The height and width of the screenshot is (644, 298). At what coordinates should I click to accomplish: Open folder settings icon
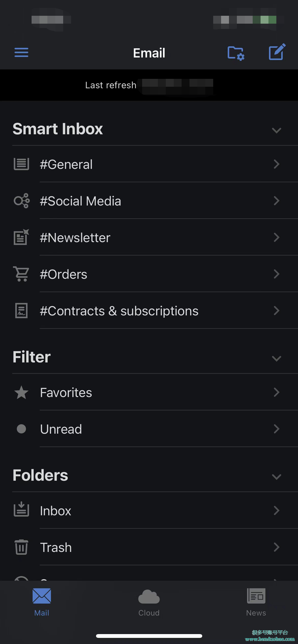click(236, 53)
